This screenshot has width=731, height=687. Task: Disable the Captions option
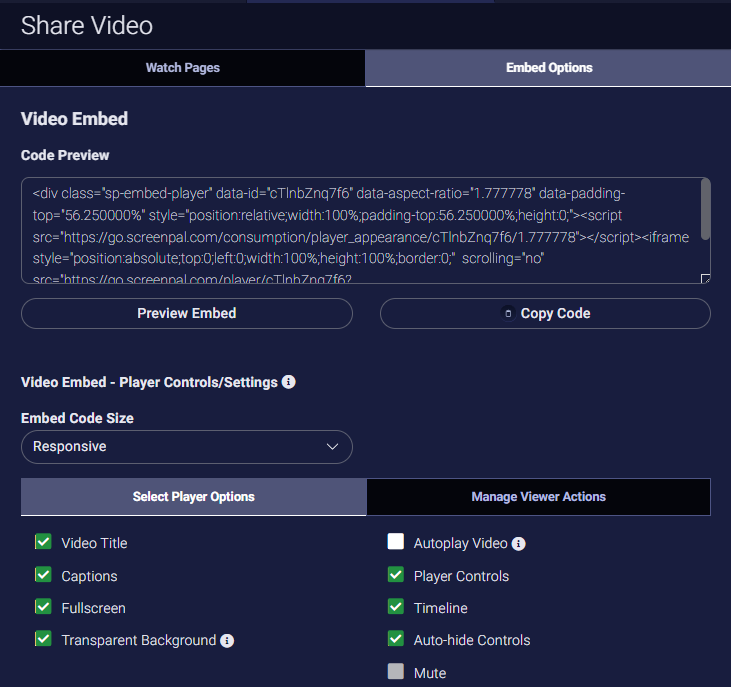[x=43, y=575]
